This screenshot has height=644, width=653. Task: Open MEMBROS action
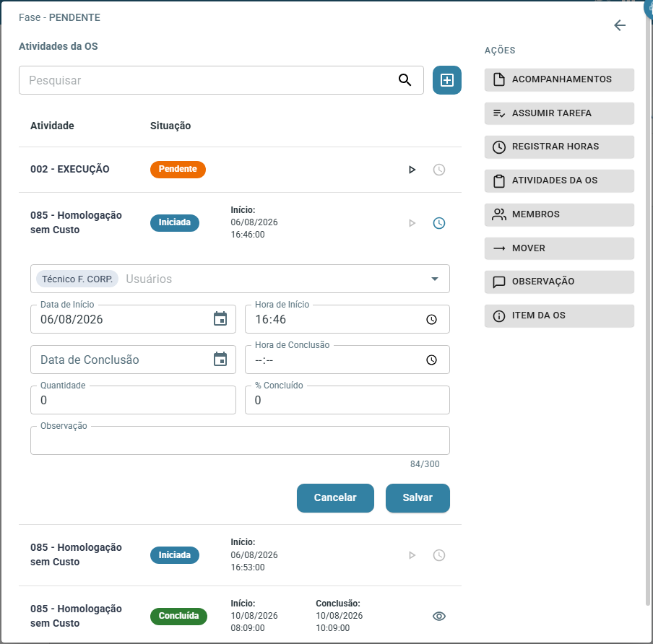point(559,215)
